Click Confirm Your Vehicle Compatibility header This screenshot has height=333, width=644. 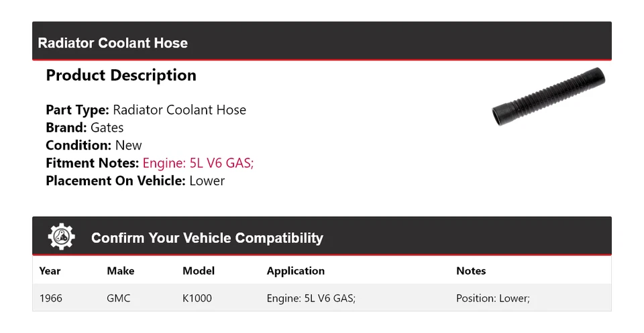(207, 238)
